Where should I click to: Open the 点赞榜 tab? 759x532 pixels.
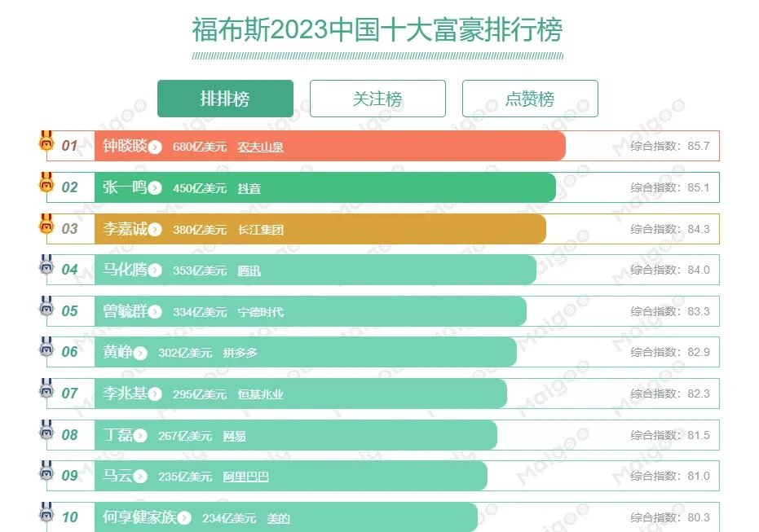530,98
